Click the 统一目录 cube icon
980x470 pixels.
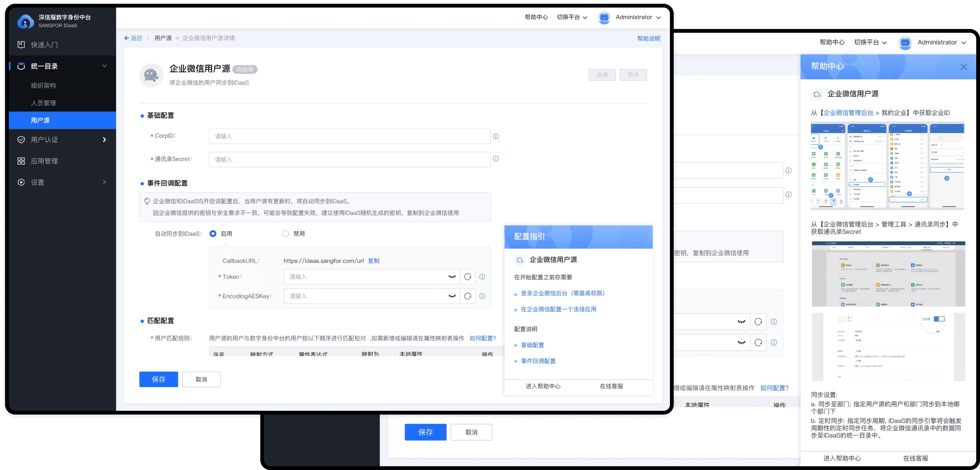pos(21,66)
